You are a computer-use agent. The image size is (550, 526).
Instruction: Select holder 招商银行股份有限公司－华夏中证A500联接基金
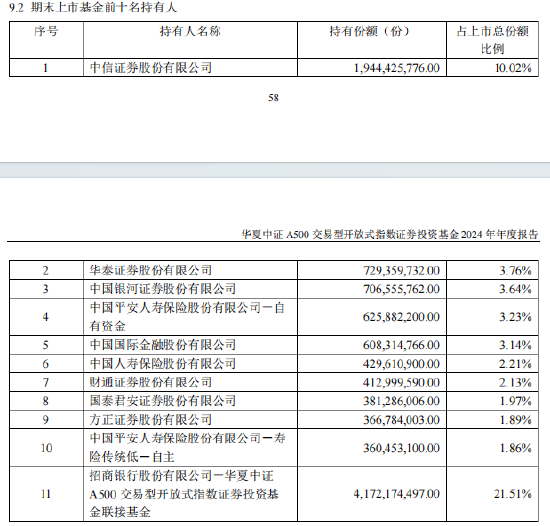pyautogui.click(x=184, y=494)
